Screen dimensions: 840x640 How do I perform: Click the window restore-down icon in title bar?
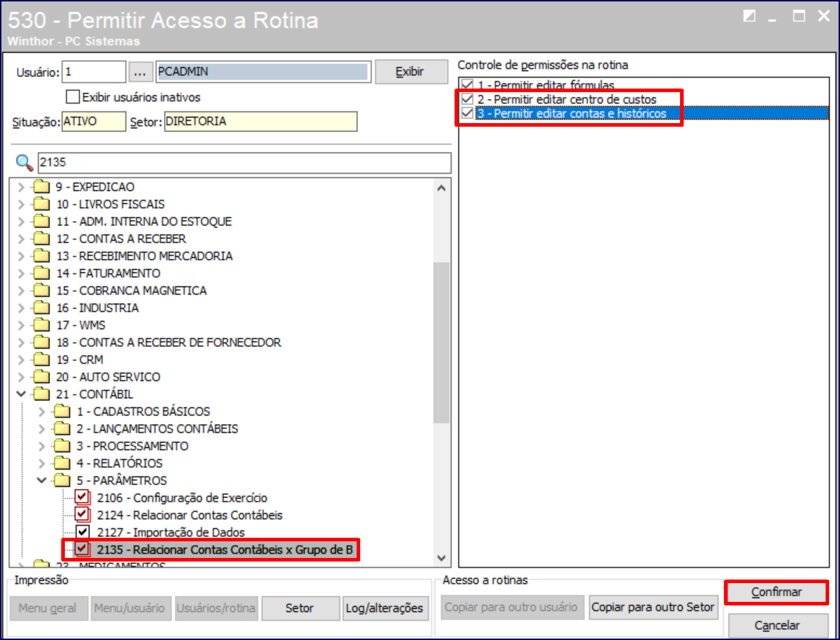coord(749,17)
